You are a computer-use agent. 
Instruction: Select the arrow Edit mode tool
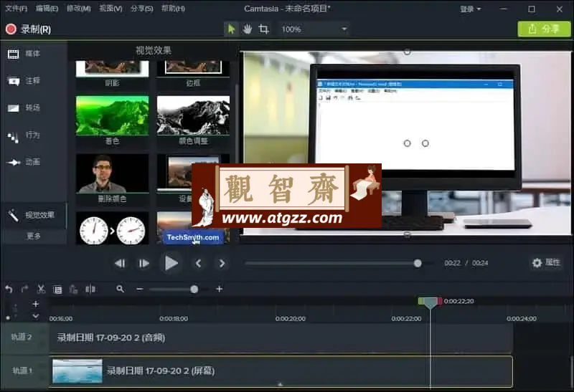pos(231,29)
